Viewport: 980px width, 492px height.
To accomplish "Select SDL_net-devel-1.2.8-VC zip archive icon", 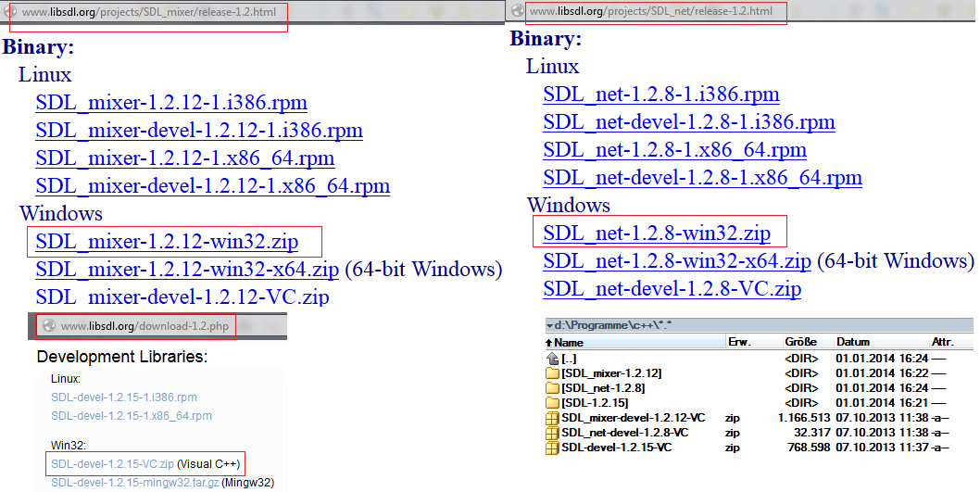I will (552, 434).
